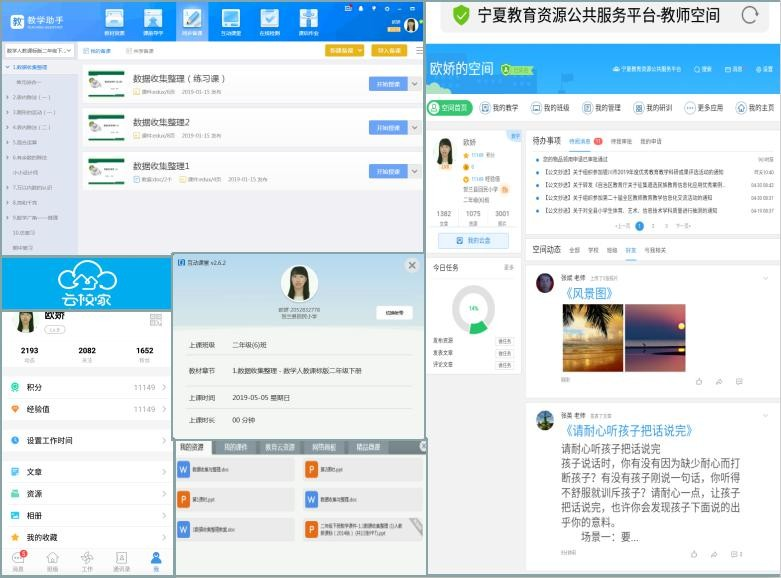Open 我的教学 in teacher space navigation
The height and width of the screenshot is (578, 781).
click(x=499, y=108)
